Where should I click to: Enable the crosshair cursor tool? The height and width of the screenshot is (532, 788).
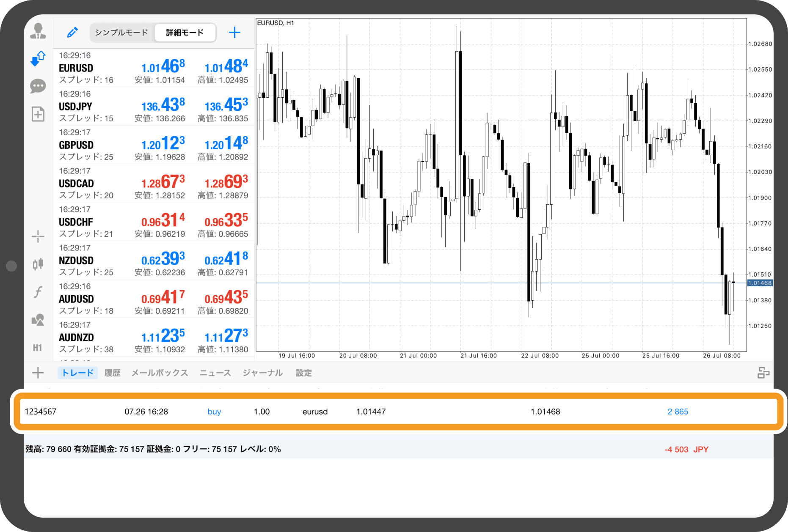pos(38,236)
